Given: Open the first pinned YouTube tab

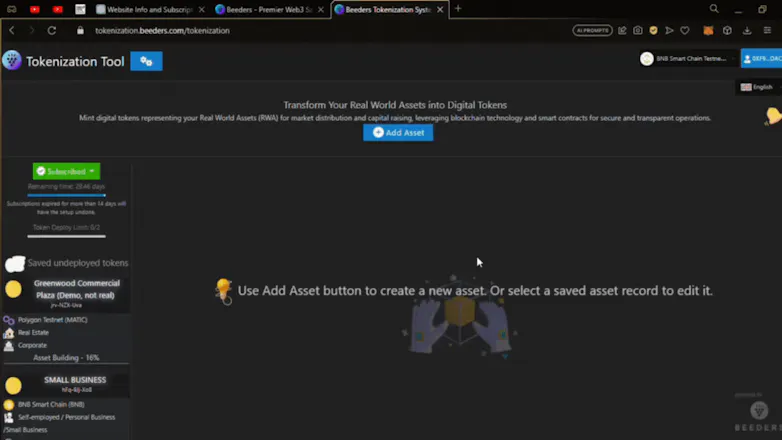Looking at the screenshot, I should [x=34, y=9].
